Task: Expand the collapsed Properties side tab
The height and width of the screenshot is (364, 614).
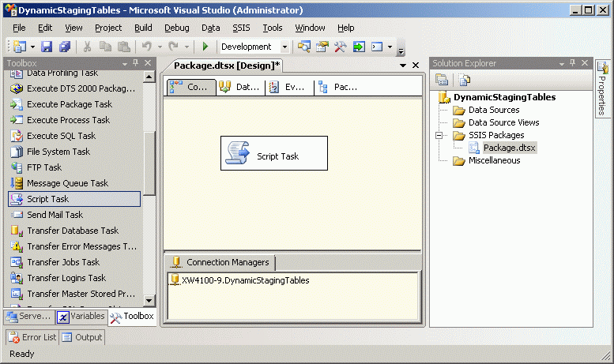Action: tap(602, 88)
